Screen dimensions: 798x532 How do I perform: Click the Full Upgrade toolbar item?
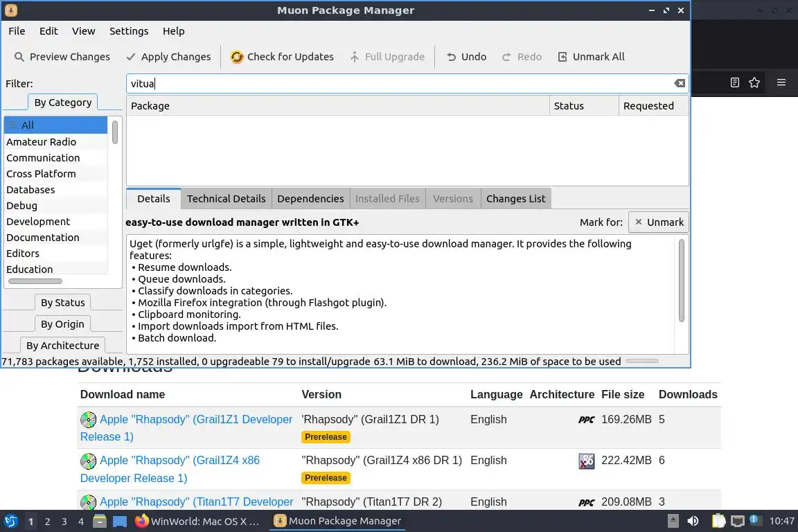point(387,57)
